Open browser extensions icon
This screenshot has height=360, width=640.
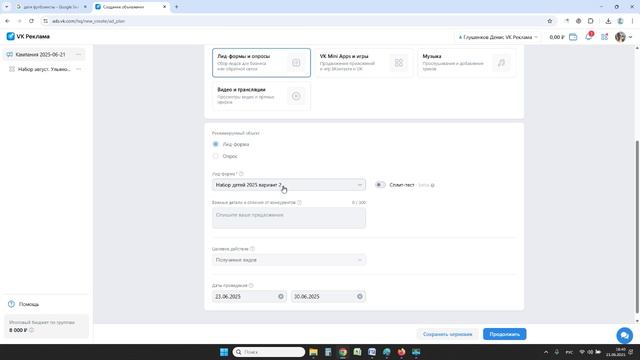(591, 21)
